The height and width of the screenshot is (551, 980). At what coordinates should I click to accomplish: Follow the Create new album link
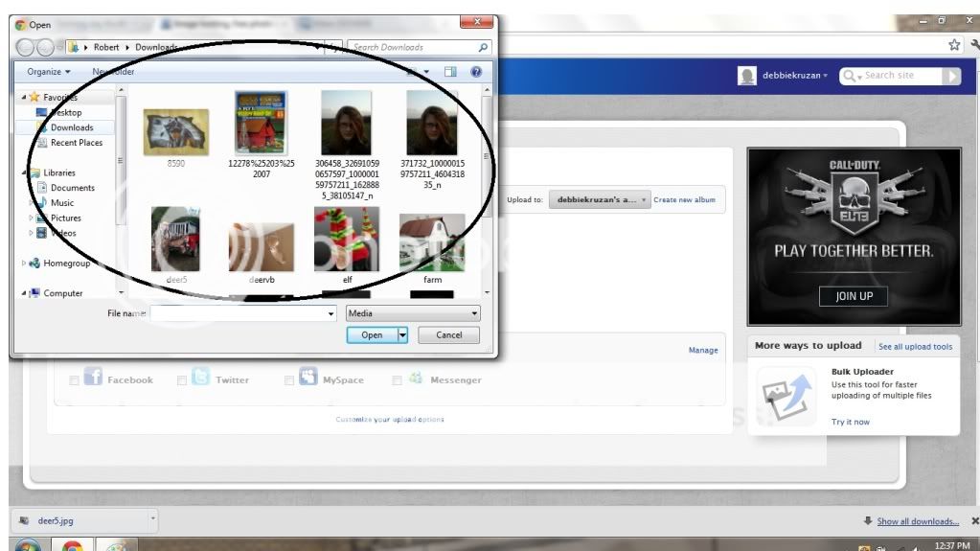pos(684,200)
